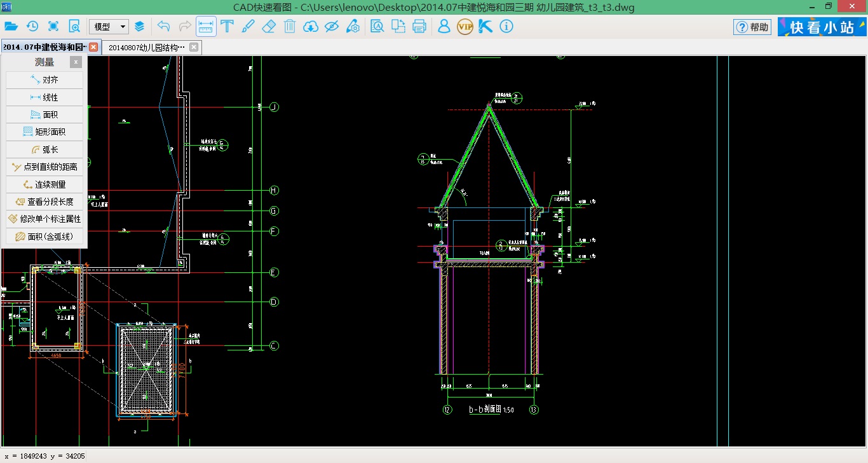
Task: Select 面积(含弧线) measurement
Action: tap(44, 237)
